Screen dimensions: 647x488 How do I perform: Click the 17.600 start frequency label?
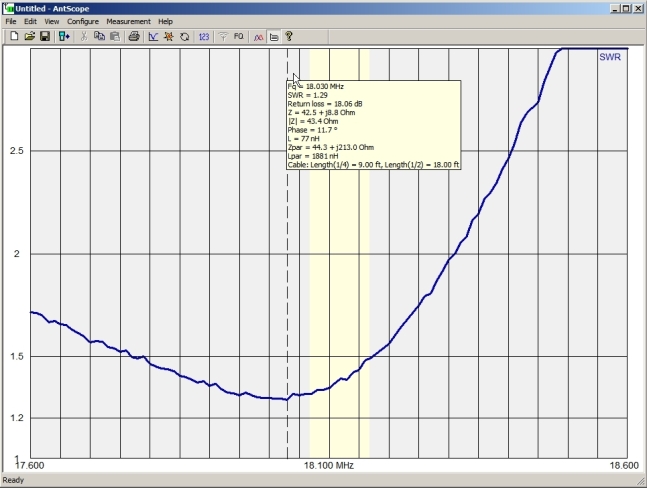pos(30,466)
